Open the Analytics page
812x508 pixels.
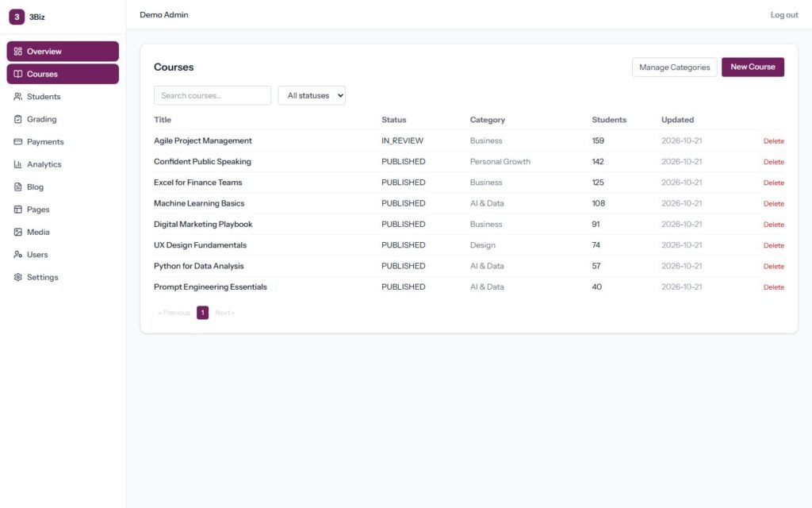point(63,164)
